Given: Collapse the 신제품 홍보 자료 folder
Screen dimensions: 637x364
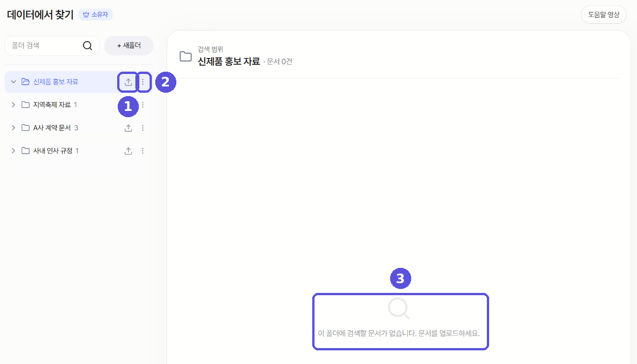Looking at the screenshot, I should 14,82.
